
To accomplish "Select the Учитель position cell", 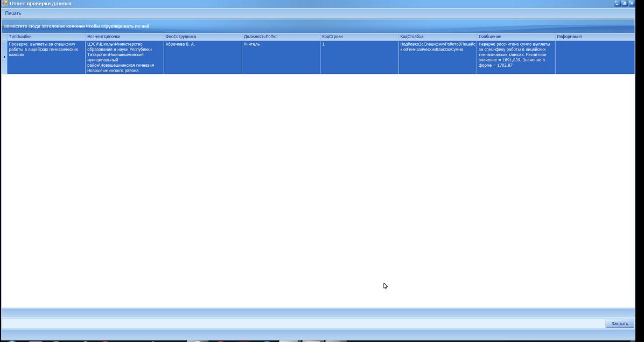I will coord(281,57).
